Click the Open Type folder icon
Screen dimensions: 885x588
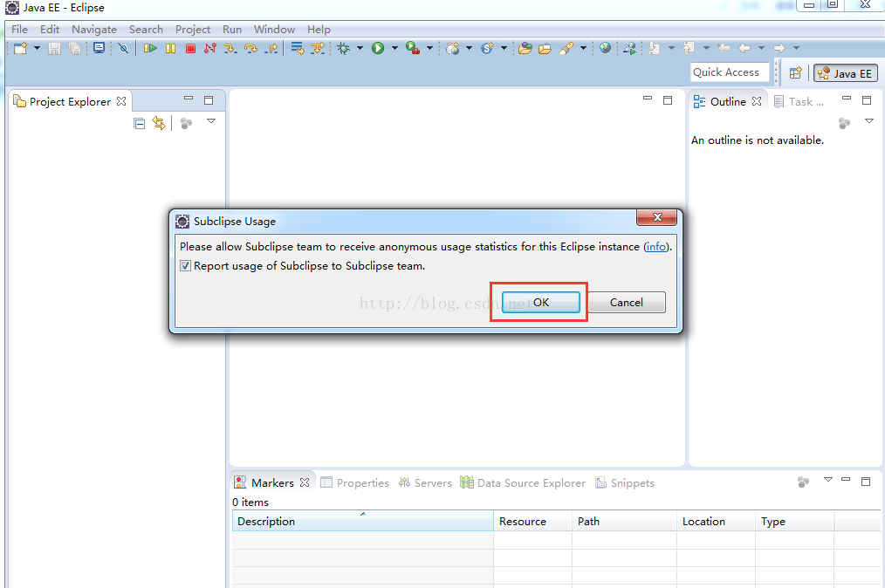coord(525,49)
